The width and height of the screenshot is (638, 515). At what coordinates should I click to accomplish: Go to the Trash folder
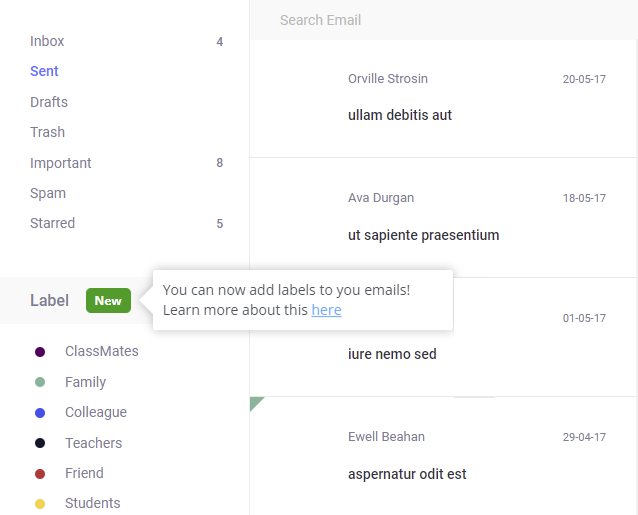click(47, 132)
